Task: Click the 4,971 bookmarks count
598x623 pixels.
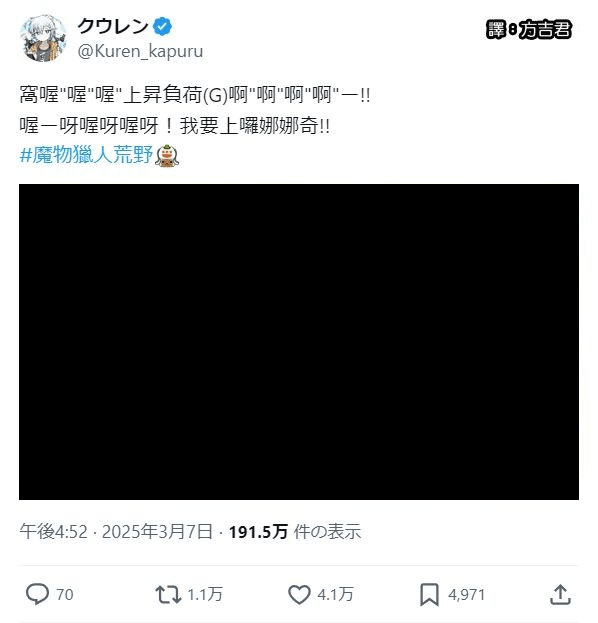Action: click(x=466, y=595)
